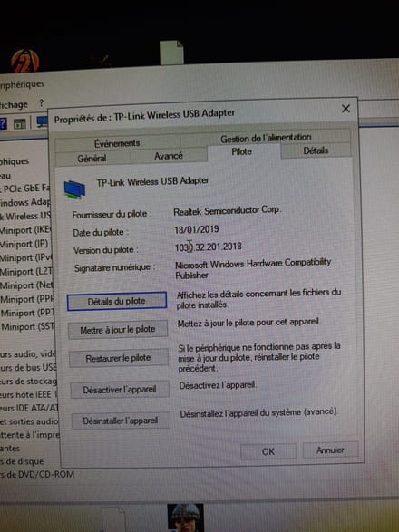Viewport: 399px width, 532px height.
Task: Click Mettre à jour le pilote
Action: [118, 330]
